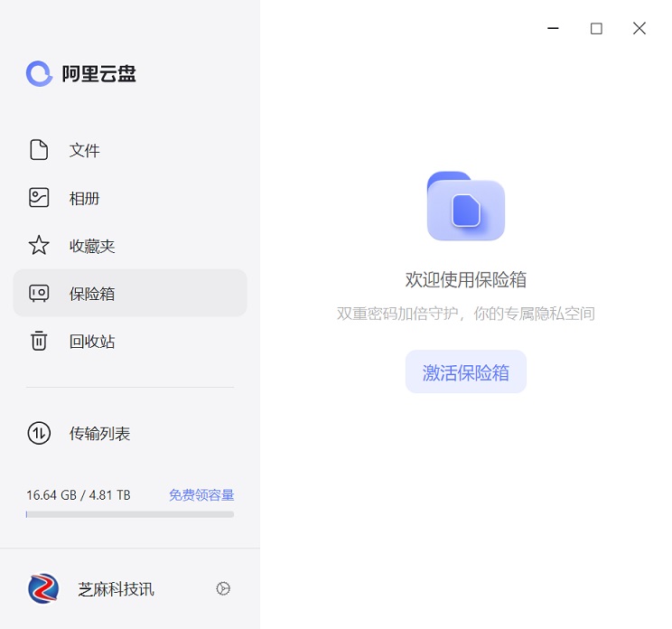
Task: Click the 阿里云盘 logo icon
Action: point(39,74)
